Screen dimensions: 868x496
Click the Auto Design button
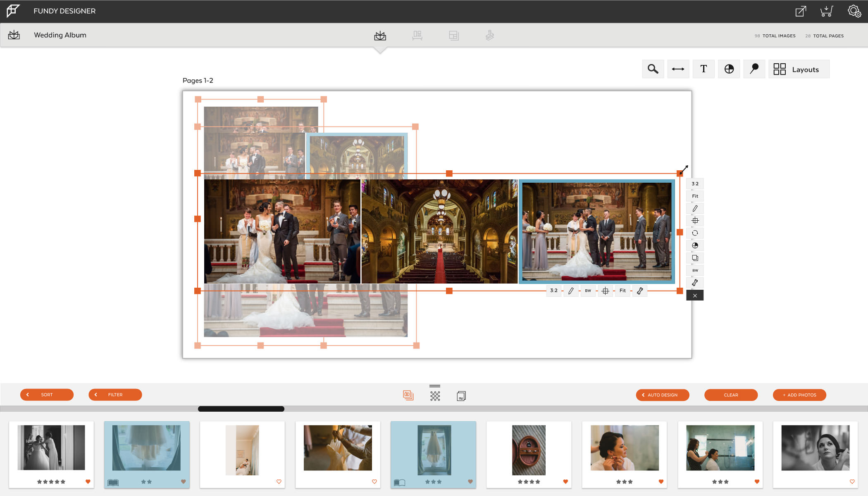(663, 395)
